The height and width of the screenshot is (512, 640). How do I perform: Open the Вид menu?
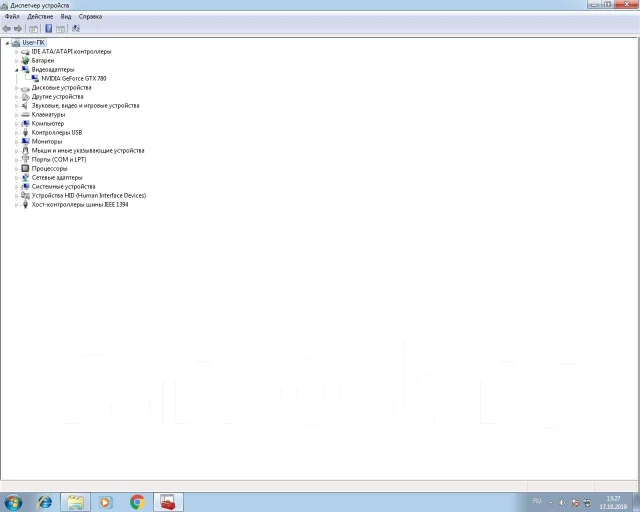click(66, 17)
